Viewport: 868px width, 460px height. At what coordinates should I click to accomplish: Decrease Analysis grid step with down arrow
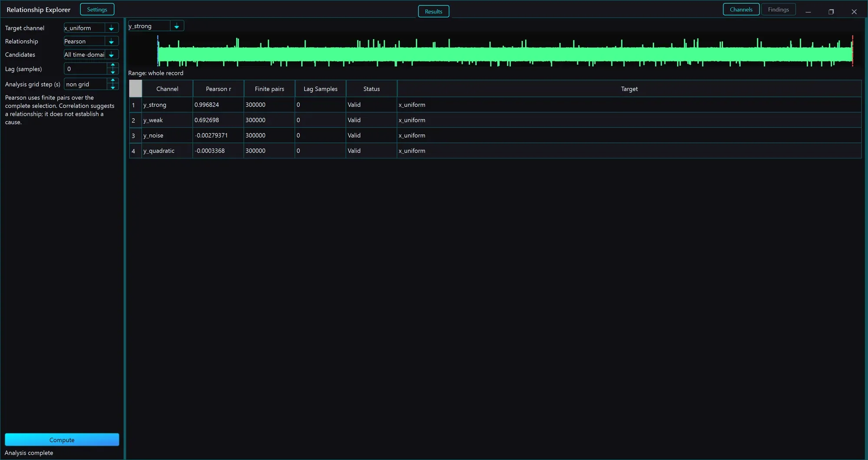tap(113, 87)
